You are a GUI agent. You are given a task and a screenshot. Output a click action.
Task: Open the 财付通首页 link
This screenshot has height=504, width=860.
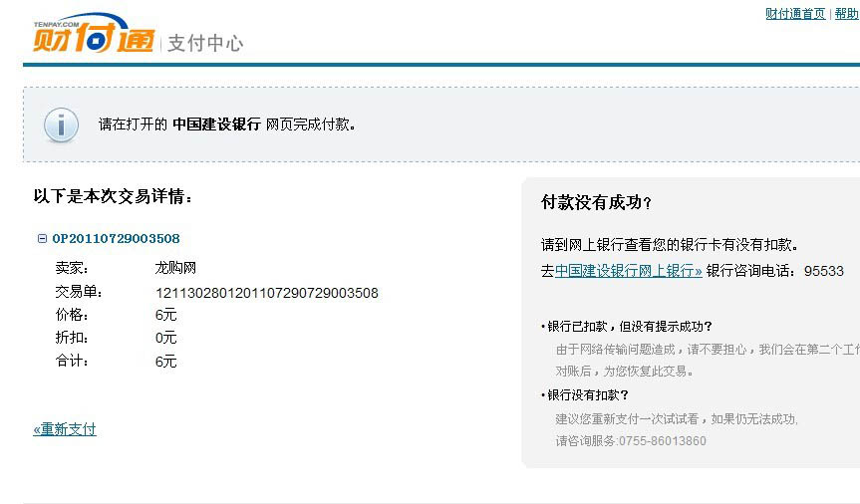[795, 14]
